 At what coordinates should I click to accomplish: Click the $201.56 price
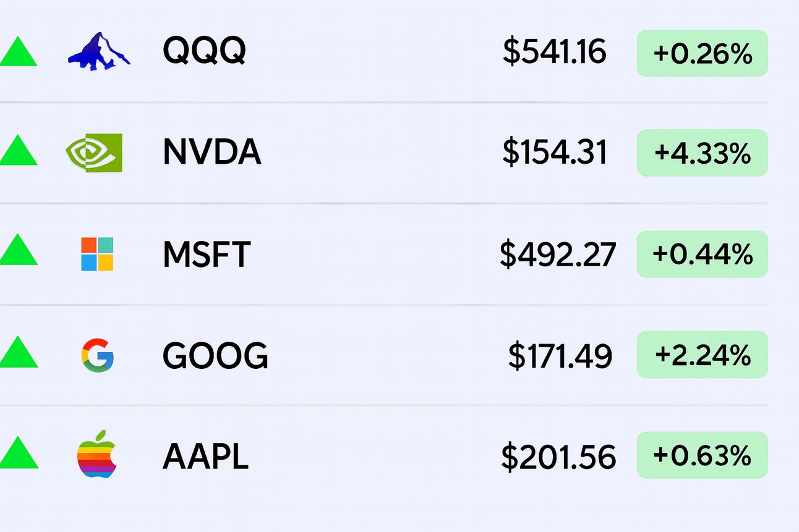[x=558, y=457]
